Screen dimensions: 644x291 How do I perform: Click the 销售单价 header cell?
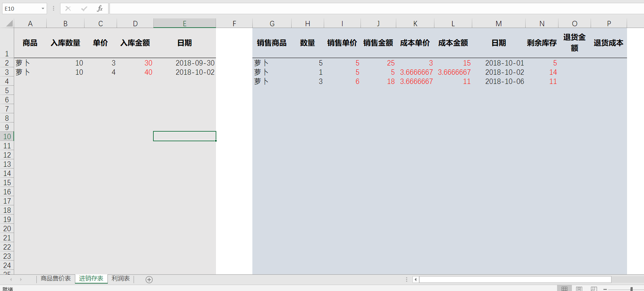(342, 43)
